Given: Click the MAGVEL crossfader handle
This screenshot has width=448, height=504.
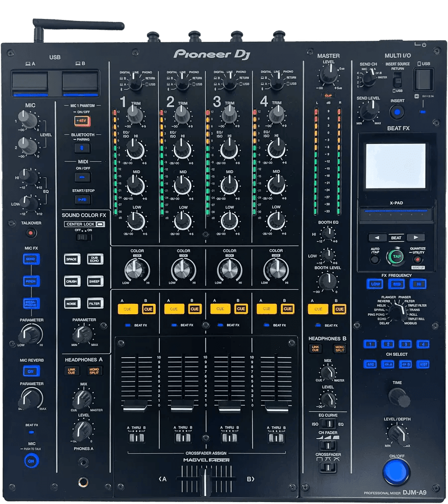Looking at the screenshot, I should [206, 481].
